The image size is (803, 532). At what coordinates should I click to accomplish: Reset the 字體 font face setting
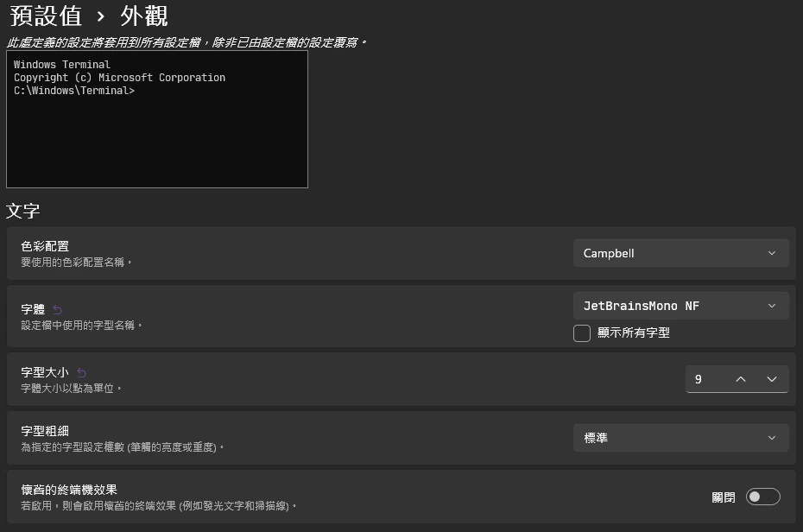(58, 309)
